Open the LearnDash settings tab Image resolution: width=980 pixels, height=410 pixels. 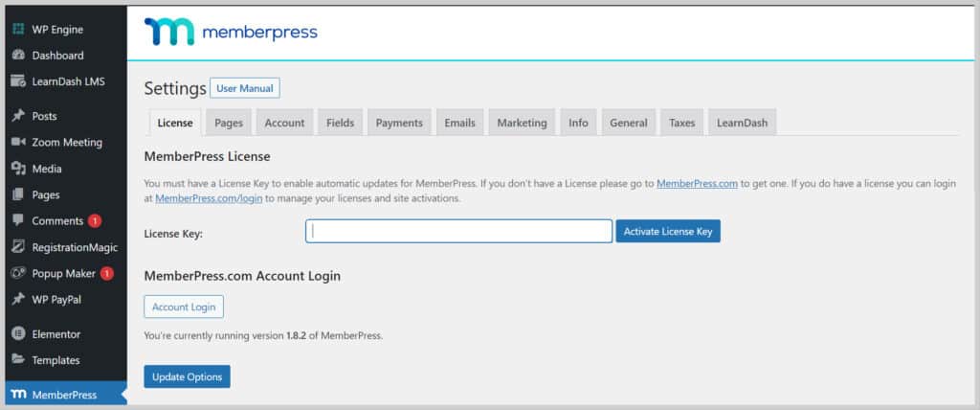click(x=742, y=123)
